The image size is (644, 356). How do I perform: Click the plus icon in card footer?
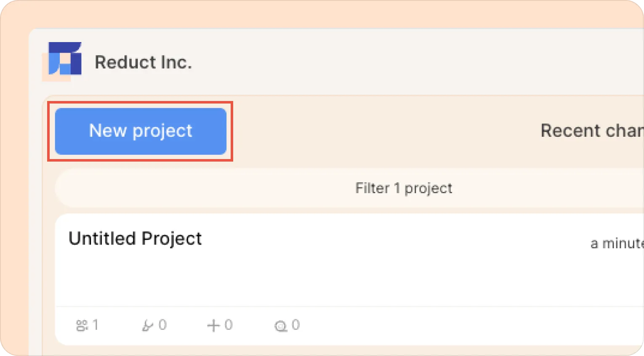point(213,325)
